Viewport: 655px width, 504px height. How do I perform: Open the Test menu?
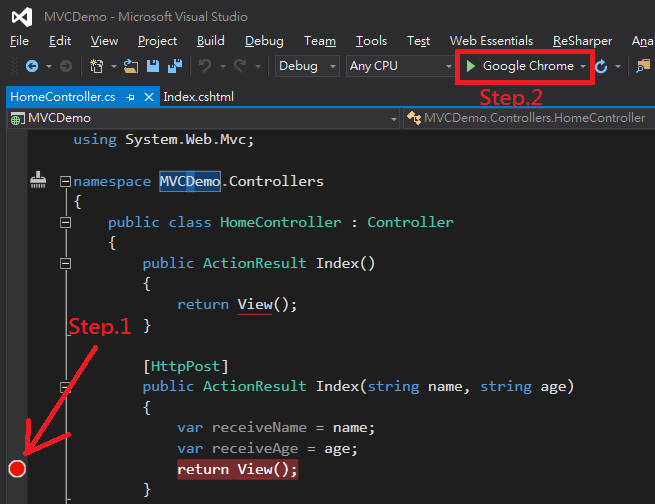point(418,41)
